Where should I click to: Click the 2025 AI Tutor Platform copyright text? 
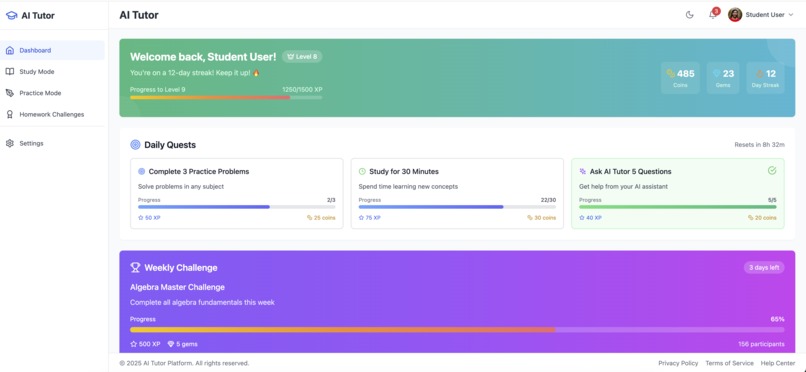[185, 363]
